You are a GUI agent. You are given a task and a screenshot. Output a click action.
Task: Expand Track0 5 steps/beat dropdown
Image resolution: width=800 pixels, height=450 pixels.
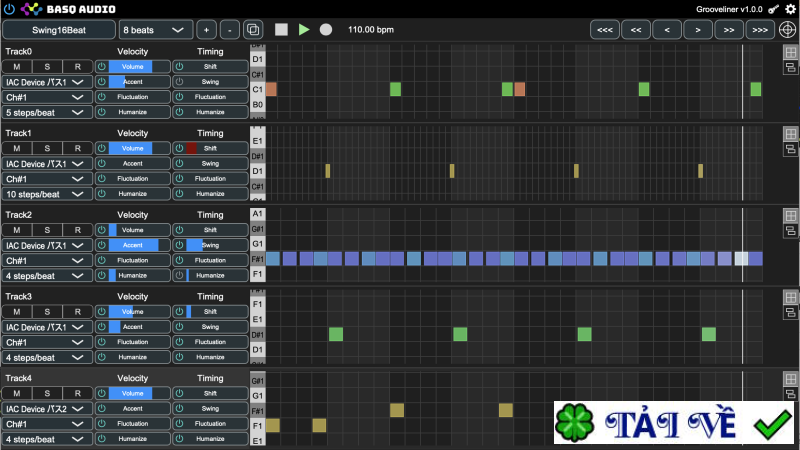[46, 112]
